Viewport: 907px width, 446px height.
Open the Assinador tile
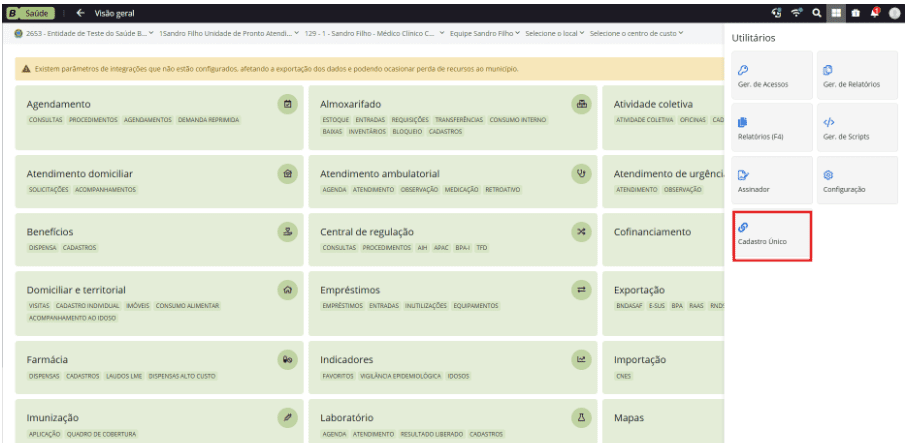click(x=772, y=180)
